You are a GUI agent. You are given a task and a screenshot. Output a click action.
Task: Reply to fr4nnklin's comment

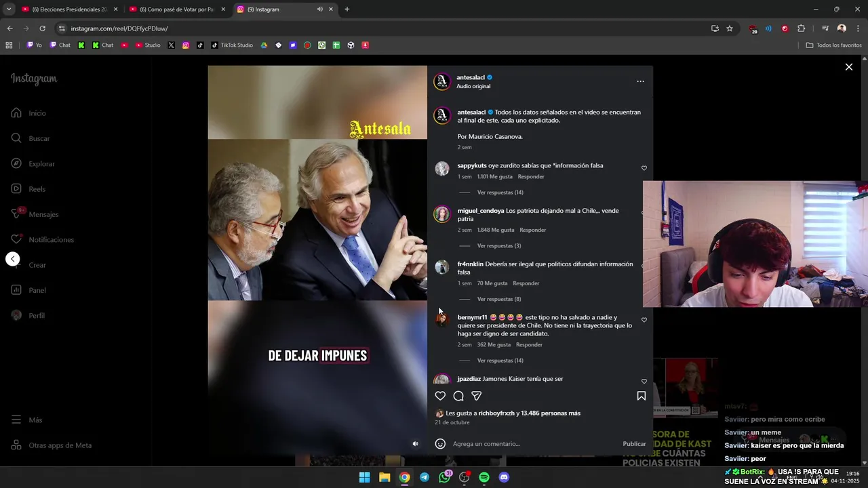click(x=526, y=283)
